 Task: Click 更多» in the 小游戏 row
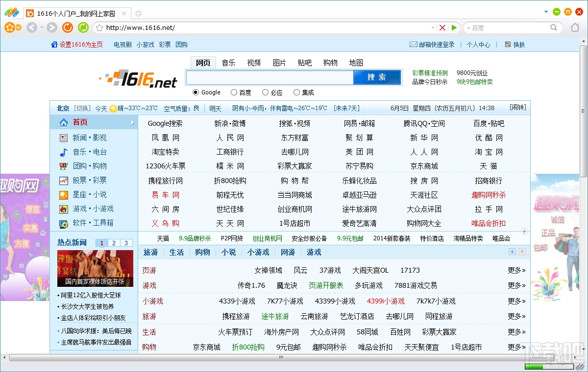point(516,301)
